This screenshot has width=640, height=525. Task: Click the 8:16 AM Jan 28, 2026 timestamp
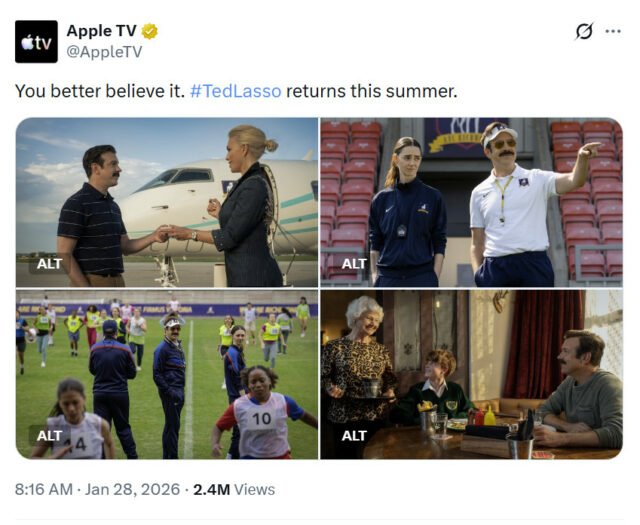[x=97, y=489]
